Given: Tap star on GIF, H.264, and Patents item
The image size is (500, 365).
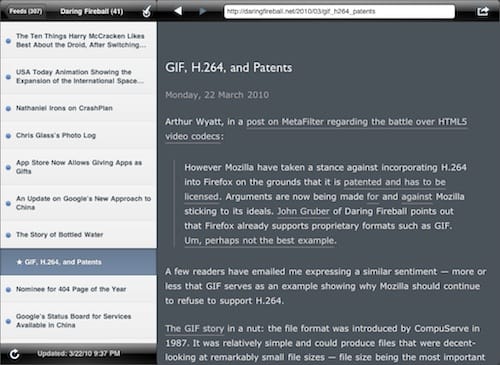Looking at the screenshot, I should 19,262.
